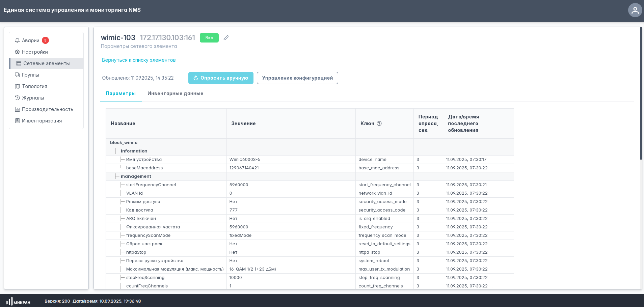Screen dimensions: 644x307
Task: Open Инвентаризация in the sidebar
Action: coord(42,121)
